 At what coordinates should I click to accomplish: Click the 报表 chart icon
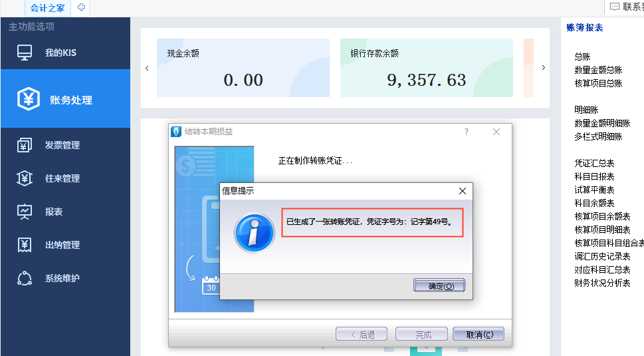coord(25,212)
